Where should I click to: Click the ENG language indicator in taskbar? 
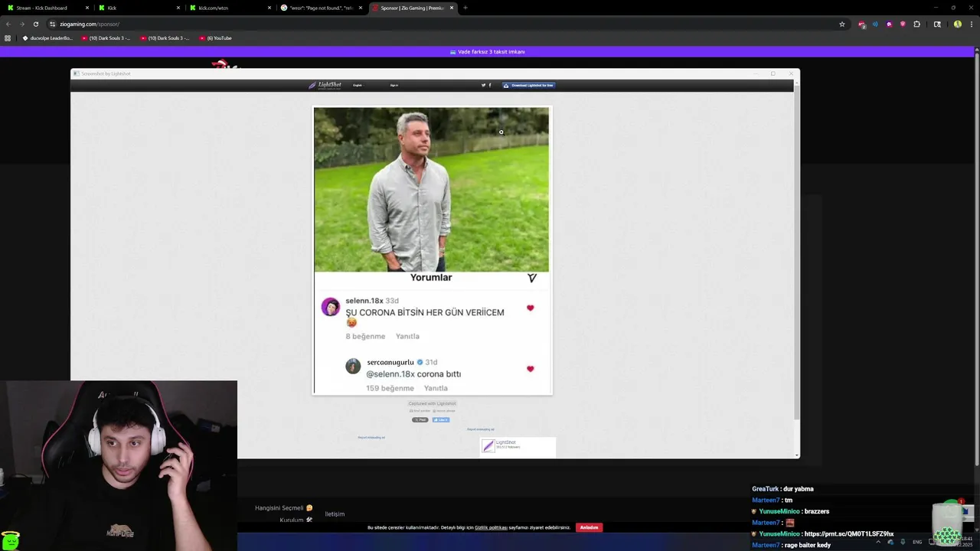point(917,542)
